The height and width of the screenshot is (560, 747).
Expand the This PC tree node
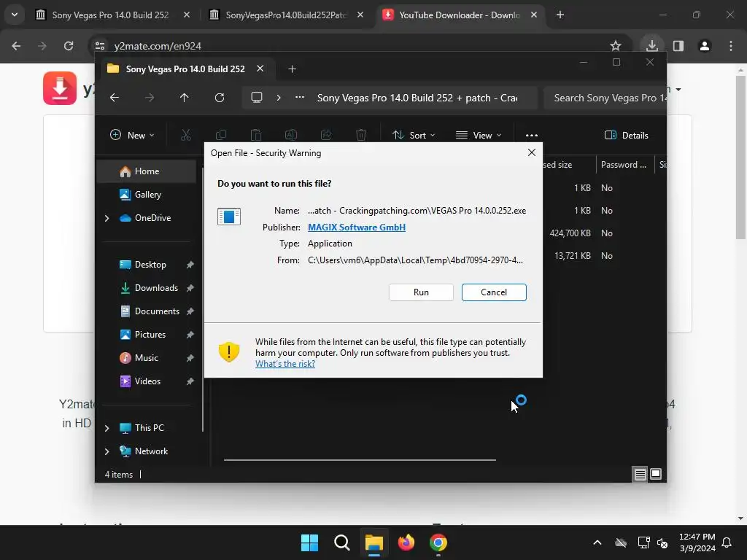click(x=107, y=428)
